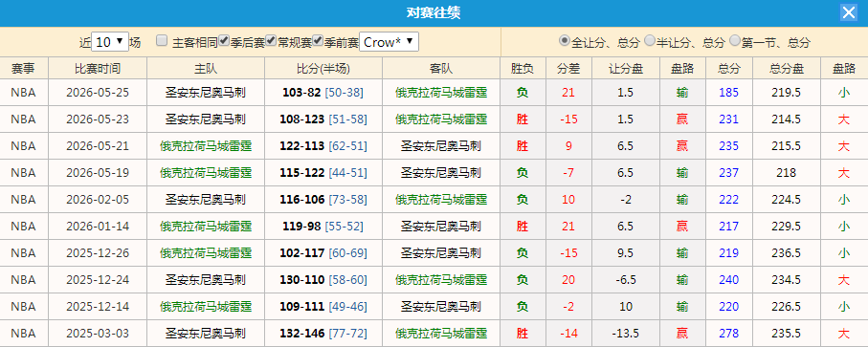Click 大 over/under result in 2026-05-21 row
The image size is (868, 347).
tap(844, 146)
